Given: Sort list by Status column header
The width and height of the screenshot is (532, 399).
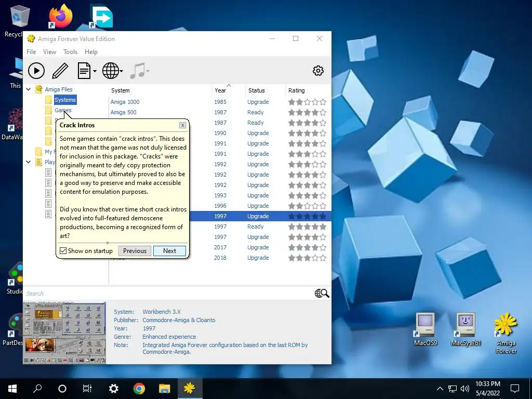Looking at the screenshot, I should tap(257, 90).
